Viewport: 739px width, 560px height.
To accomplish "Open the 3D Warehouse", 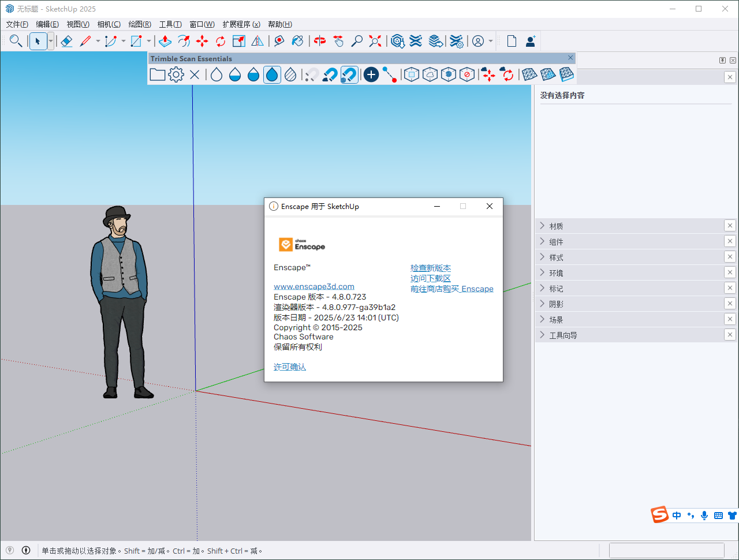I will (x=397, y=41).
